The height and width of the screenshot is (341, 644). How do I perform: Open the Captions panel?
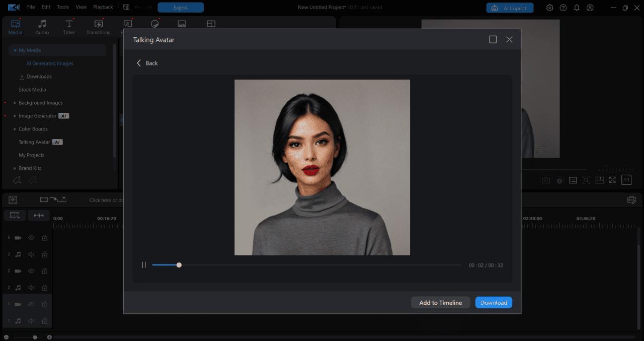(182, 23)
